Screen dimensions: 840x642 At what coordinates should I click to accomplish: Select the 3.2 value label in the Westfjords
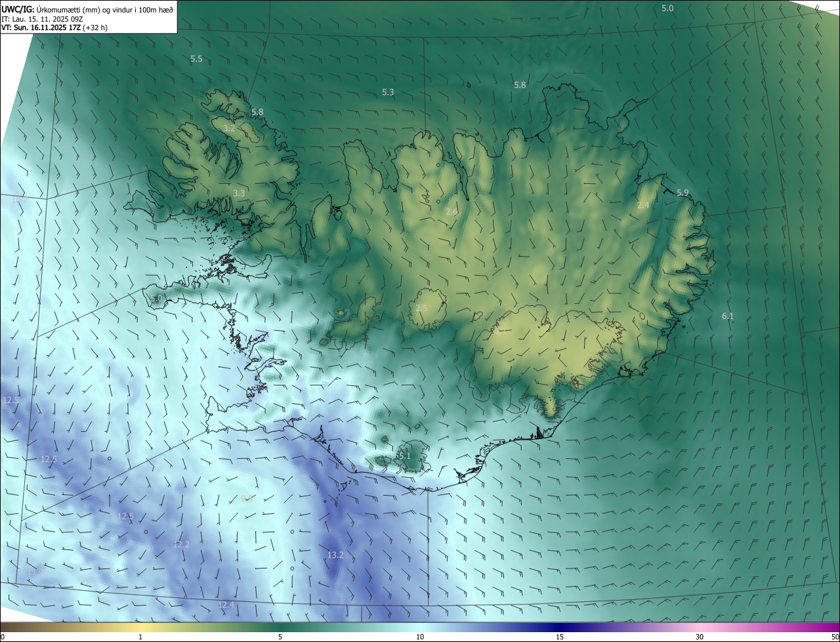[x=229, y=129]
